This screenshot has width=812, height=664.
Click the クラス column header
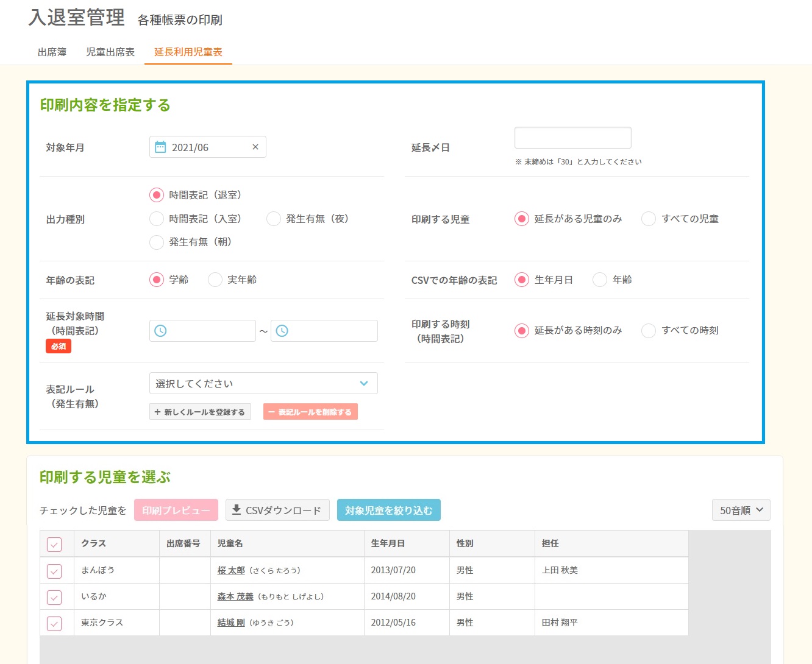[116, 543]
